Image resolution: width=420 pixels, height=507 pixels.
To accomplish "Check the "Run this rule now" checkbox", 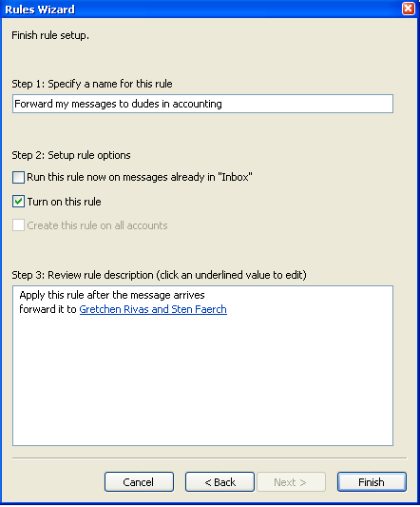I will [18, 177].
